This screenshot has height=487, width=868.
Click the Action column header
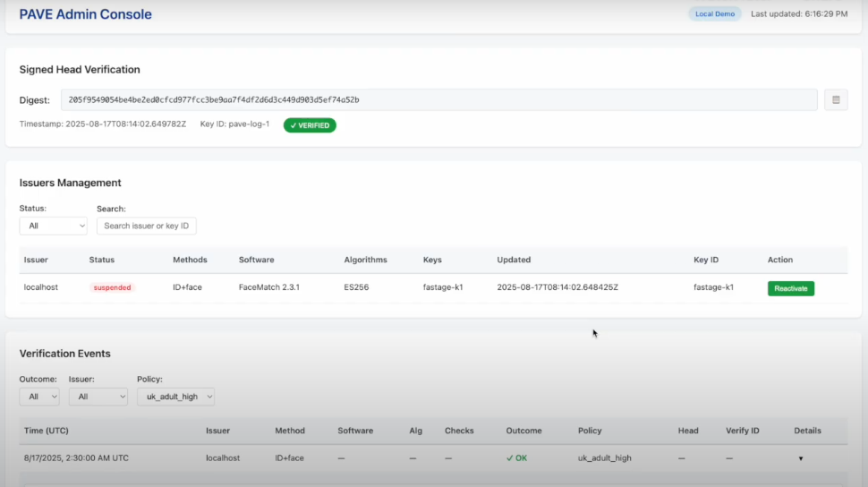(x=780, y=260)
